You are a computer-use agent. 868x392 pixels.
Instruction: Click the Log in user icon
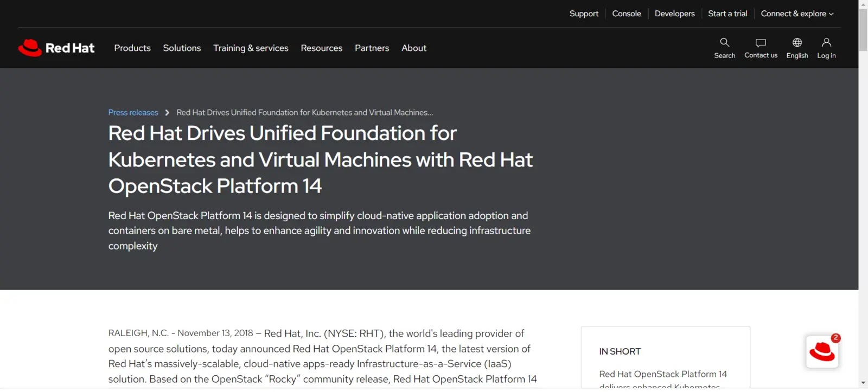pyautogui.click(x=826, y=42)
